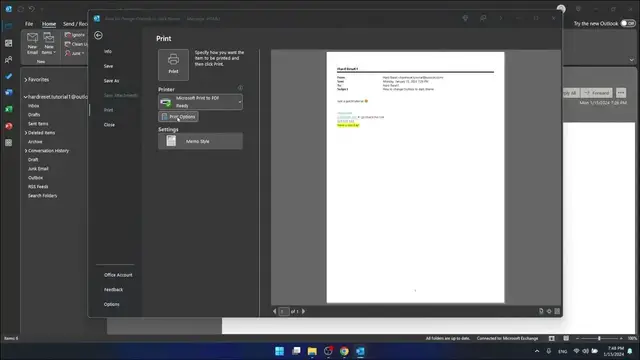Screen dimensions: 640x360
Task: Open the Archive folder
Action: [x=35, y=142]
